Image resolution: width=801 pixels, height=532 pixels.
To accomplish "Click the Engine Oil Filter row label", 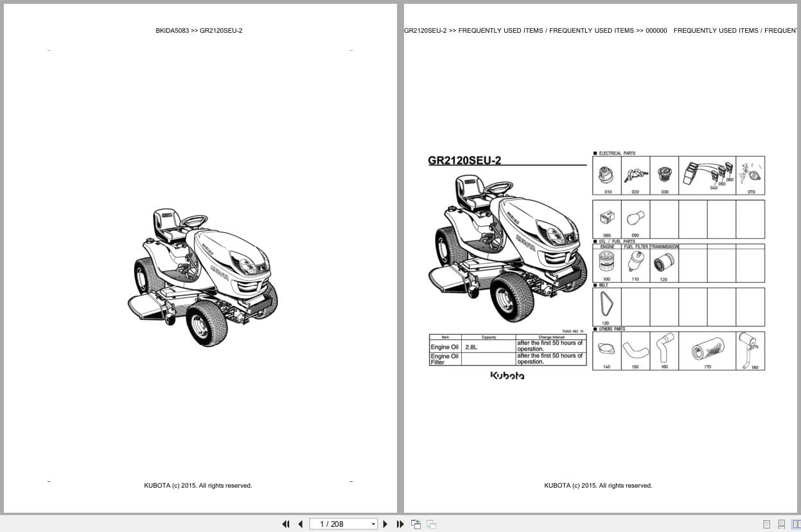I will 445,359.
